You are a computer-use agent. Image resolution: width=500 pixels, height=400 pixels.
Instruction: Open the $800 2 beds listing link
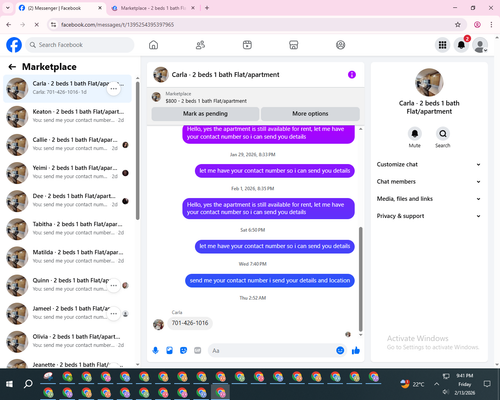pos(206,101)
